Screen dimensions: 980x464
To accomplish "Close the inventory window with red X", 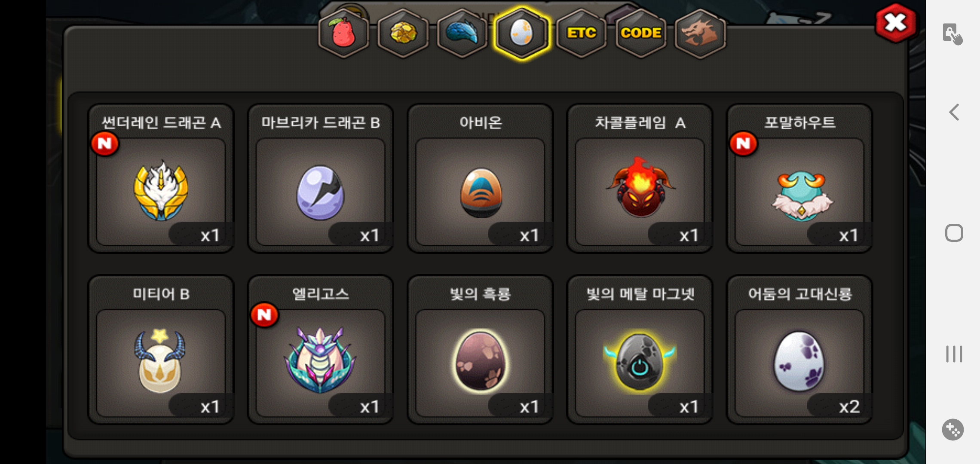I will tap(895, 23).
